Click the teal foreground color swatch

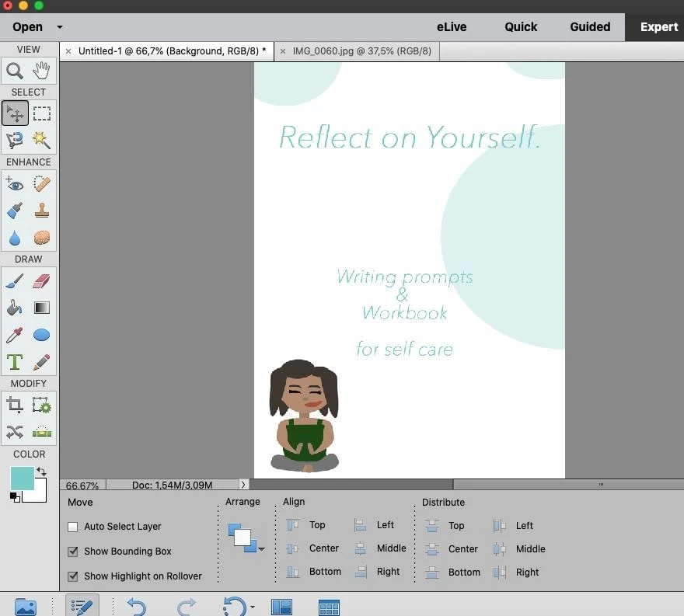(22, 479)
